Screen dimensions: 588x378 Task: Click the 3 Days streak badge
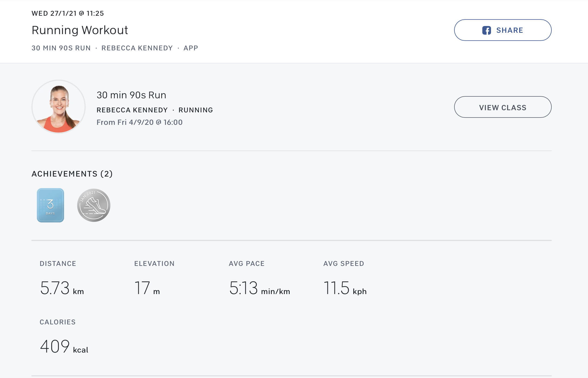[x=50, y=205]
